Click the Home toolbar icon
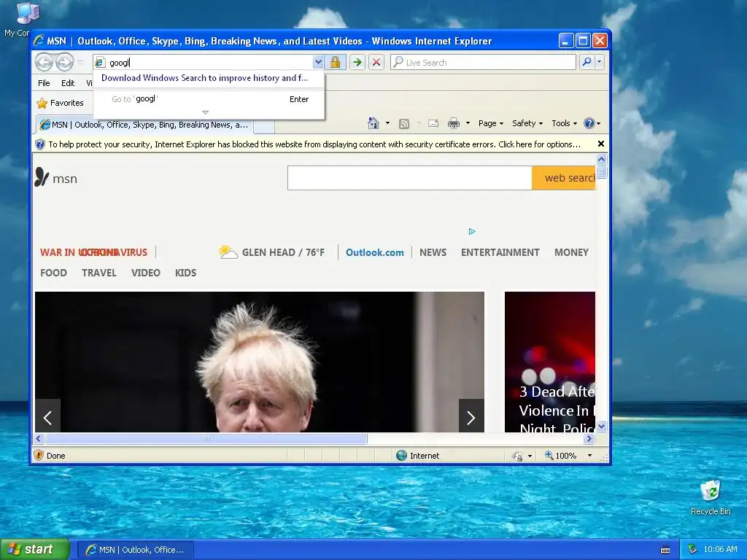The image size is (747, 560). click(x=373, y=123)
